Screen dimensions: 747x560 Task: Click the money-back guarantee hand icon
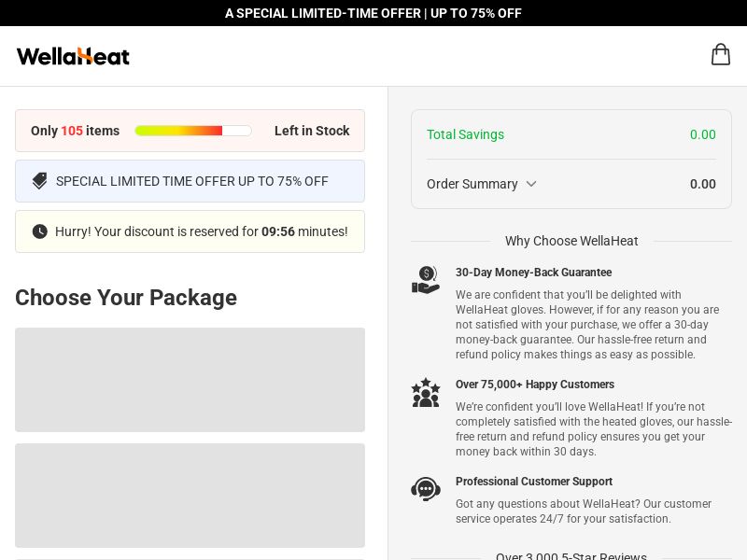pyautogui.click(x=426, y=280)
